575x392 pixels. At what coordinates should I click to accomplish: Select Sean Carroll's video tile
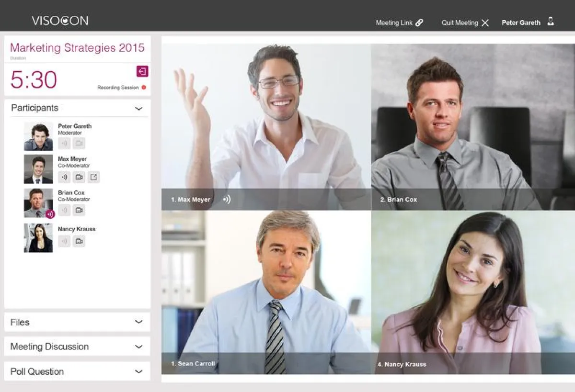(x=266, y=292)
